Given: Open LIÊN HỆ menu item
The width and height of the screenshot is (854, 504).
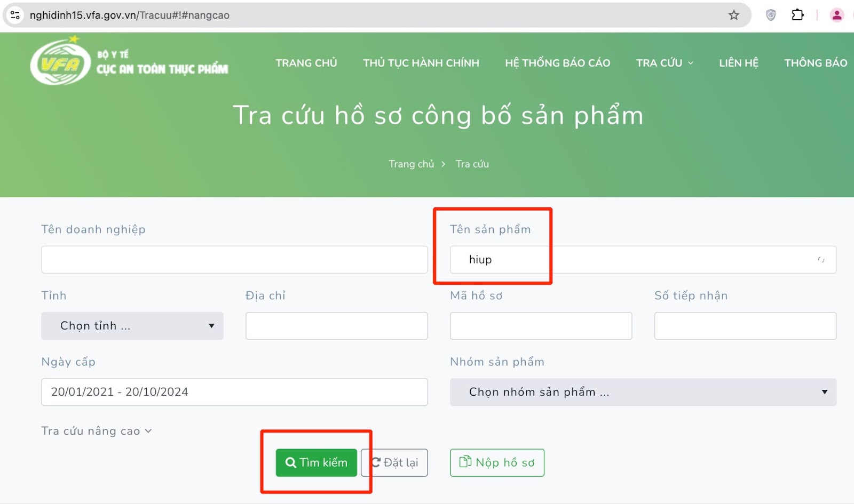Looking at the screenshot, I should [x=739, y=63].
